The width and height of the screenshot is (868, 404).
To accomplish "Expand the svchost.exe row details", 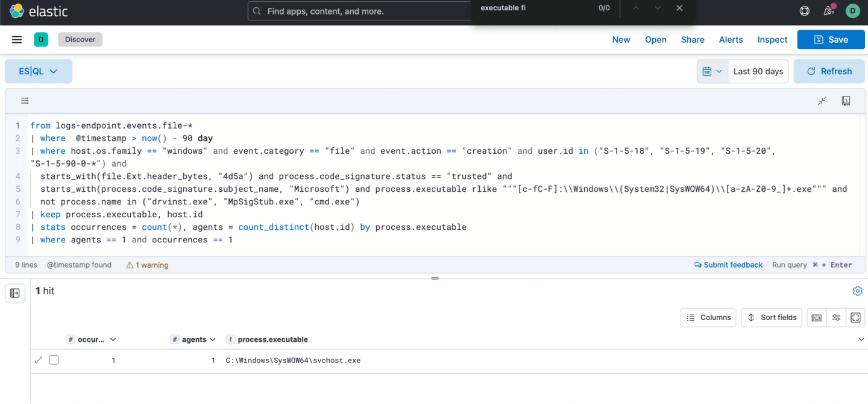I will pos(39,361).
